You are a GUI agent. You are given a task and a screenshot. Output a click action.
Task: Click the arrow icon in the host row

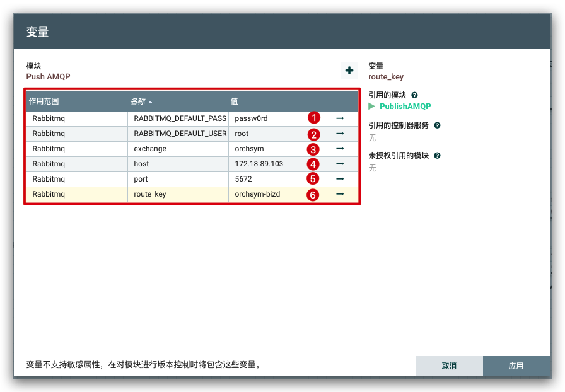coord(340,164)
